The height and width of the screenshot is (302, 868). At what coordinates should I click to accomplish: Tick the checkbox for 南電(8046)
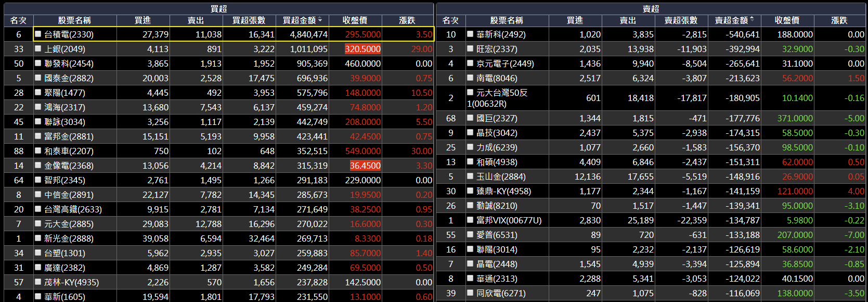point(470,78)
